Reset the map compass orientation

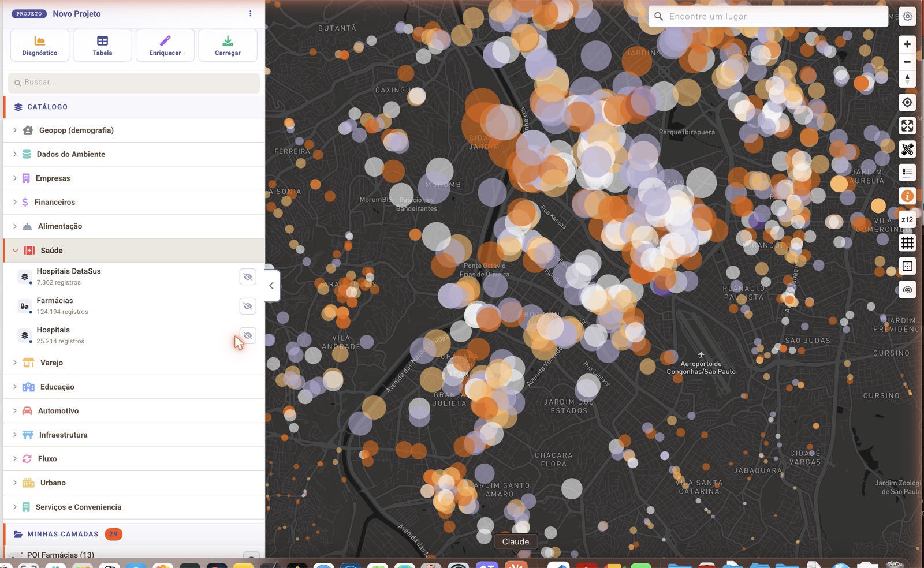907,79
